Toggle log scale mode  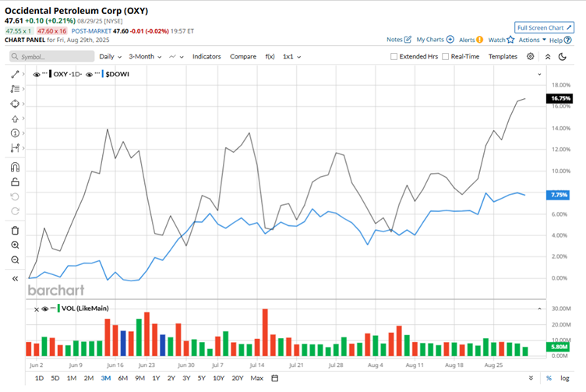564,378
